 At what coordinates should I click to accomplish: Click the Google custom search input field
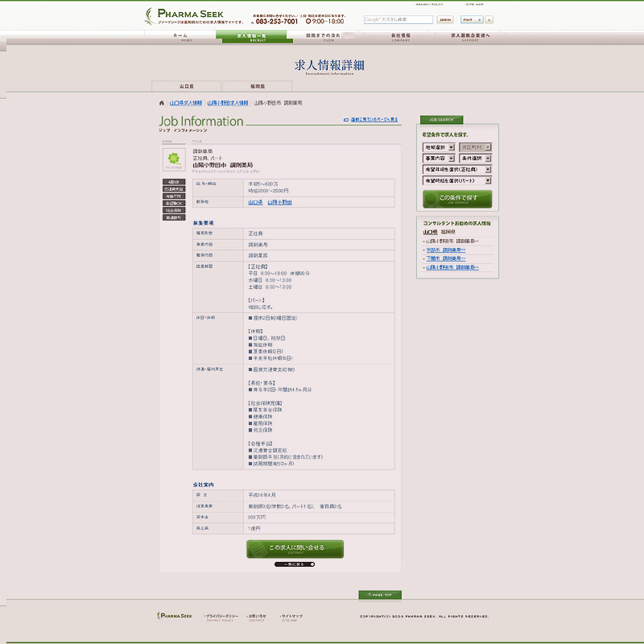398,19
